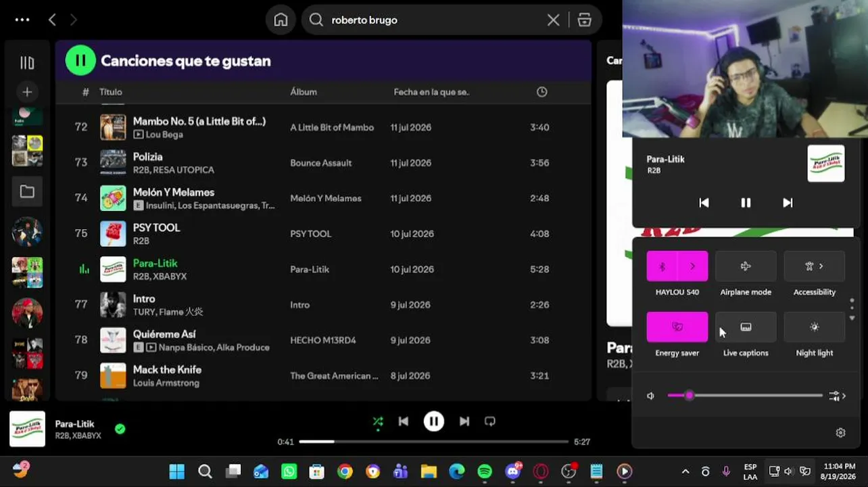Enable Live captions
The height and width of the screenshot is (487, 868).
(746, 327)
